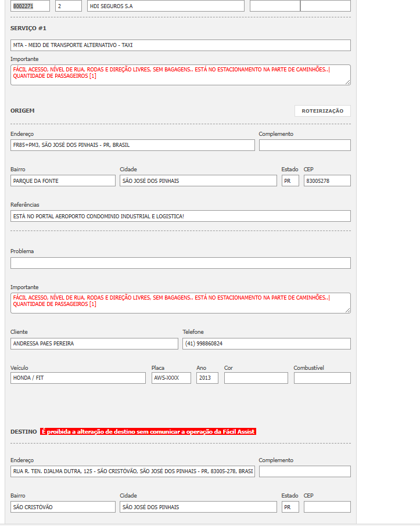Viewport: 420px width, 526px height.
Task: Click destination Endereço field RUA R. TEN. DJALMA DUTRA
Action: click(132, 471)
